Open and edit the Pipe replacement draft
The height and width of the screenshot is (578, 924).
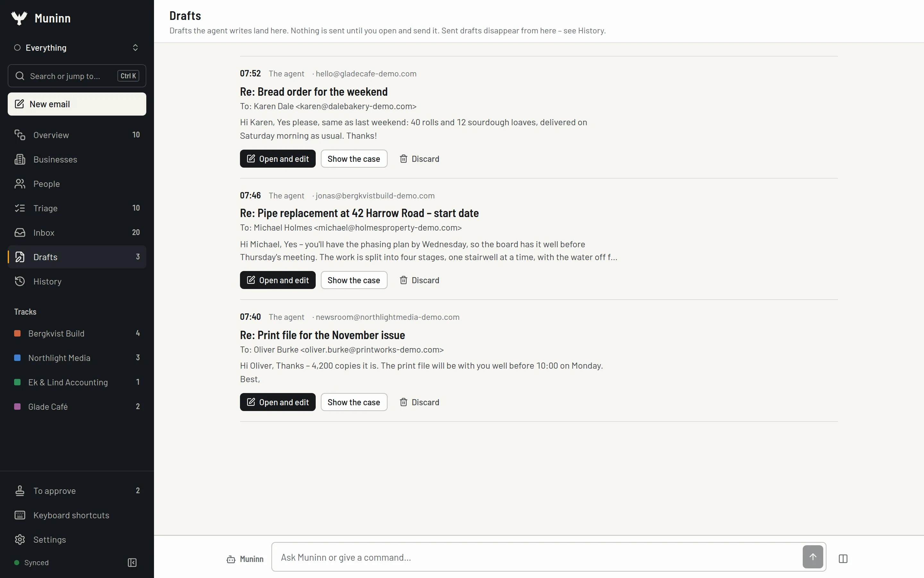278,280
